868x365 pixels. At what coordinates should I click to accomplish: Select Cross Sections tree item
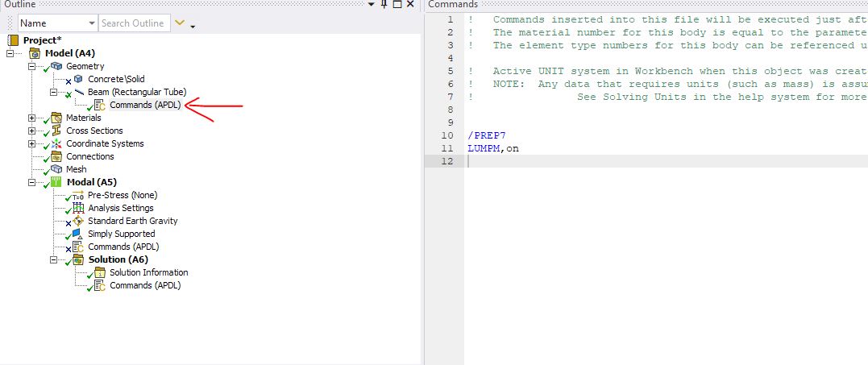pyautogui.click(x=94, y=131)
